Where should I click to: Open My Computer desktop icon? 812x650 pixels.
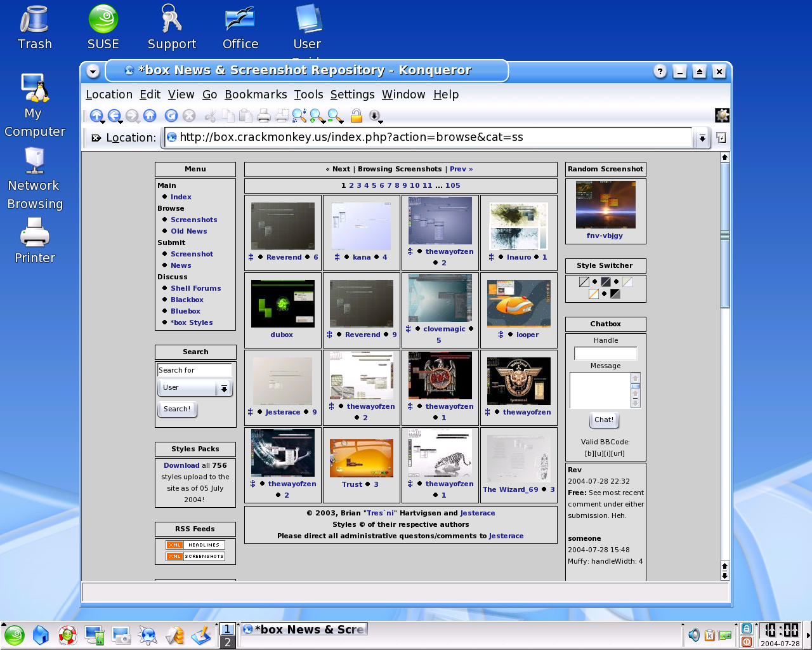35,105
